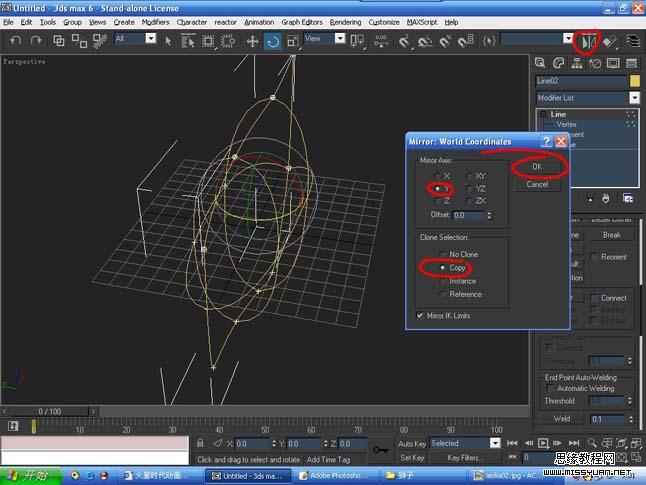Toggle the Percent Snap icon
646x485 pixels.
pyautogui.click(x=445, y=41)
